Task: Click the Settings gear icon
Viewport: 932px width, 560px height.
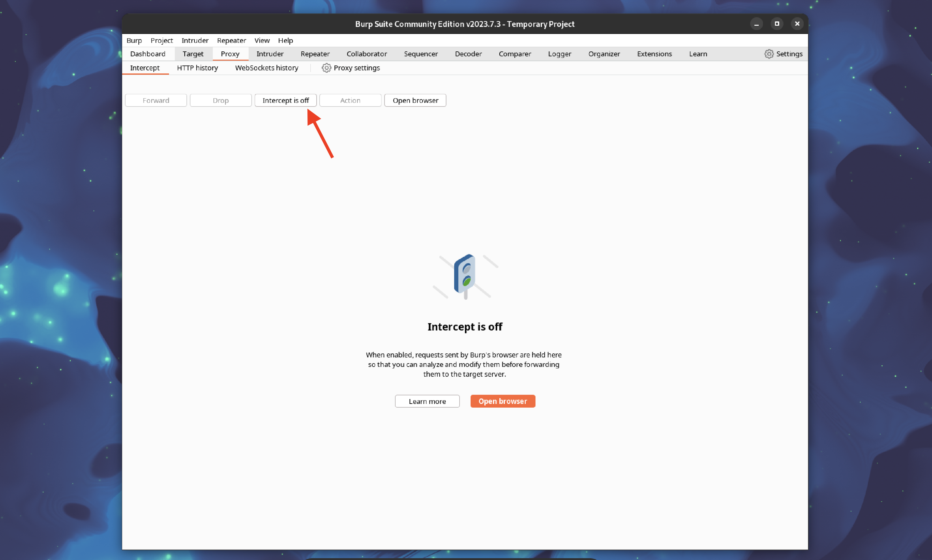Action: coord(769,54)
